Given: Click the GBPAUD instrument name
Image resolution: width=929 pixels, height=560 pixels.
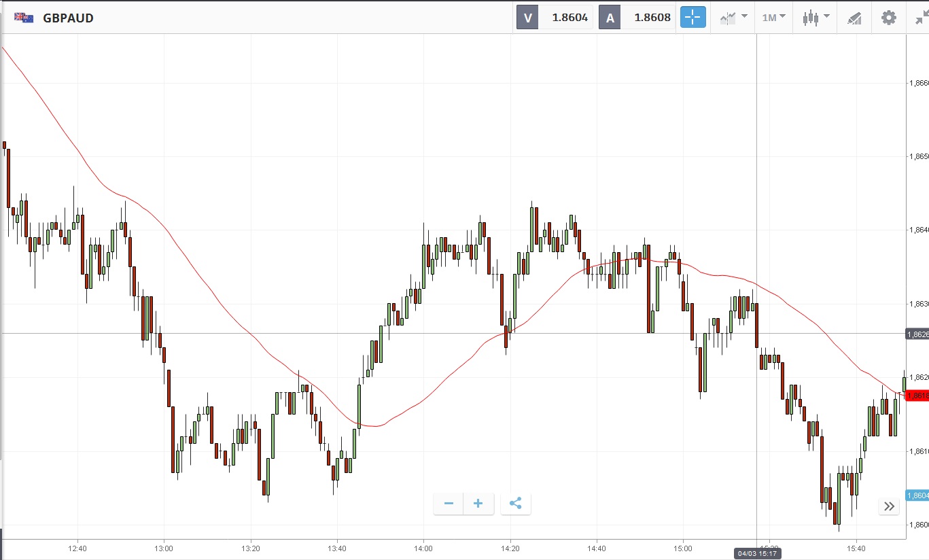Looking at the screenshot, I should click(68, 18).
